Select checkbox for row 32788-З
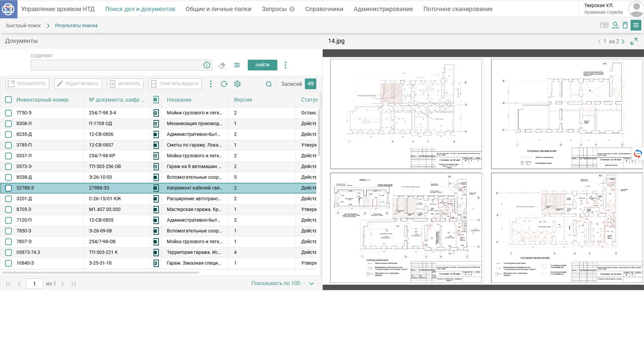The width and height of the screenshot is (644, 362). [9, 188]
